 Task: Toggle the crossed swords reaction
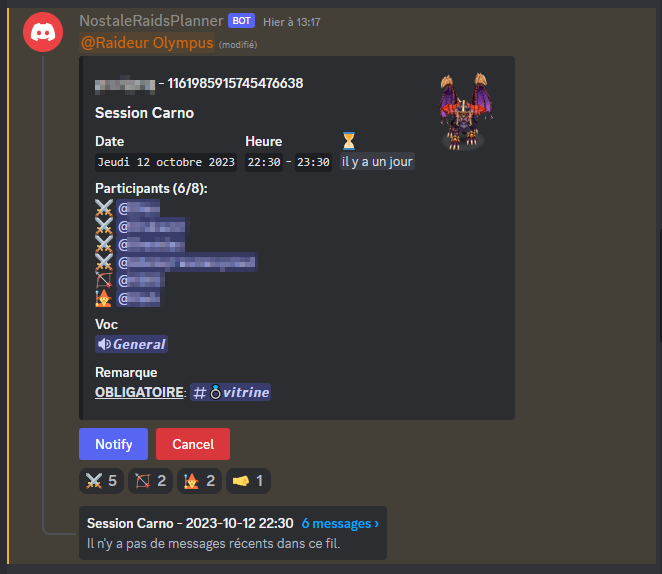coord(101,481)
